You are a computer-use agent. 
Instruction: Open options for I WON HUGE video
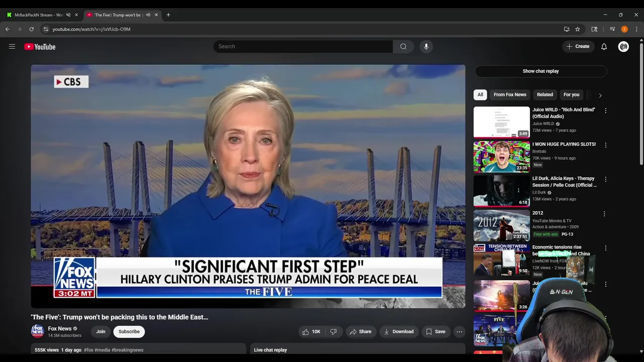point(605,145)
